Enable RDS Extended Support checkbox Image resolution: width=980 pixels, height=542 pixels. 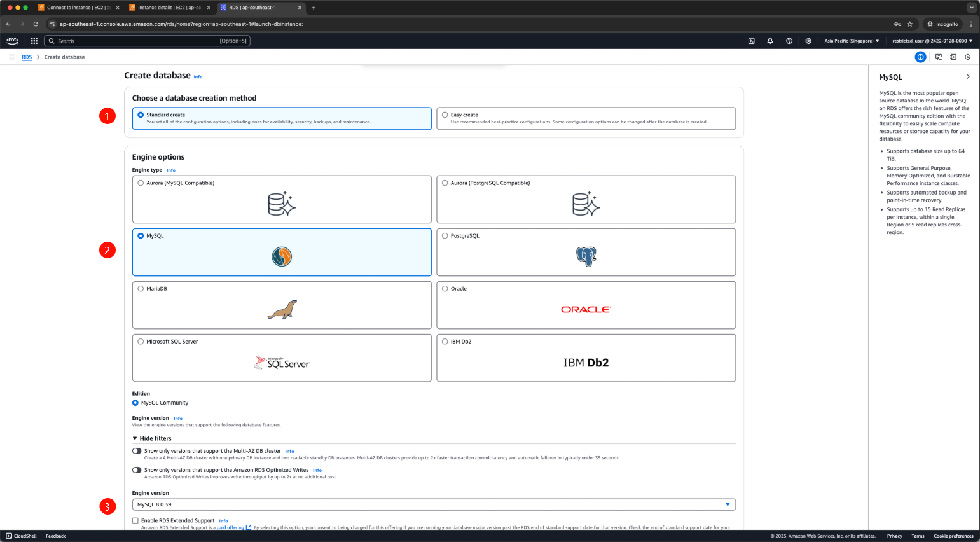135,520
